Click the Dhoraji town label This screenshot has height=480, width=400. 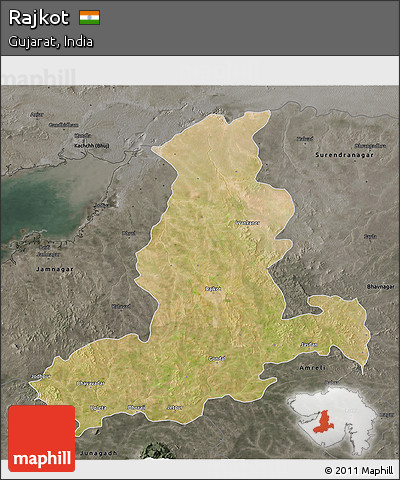pos(136,407)
